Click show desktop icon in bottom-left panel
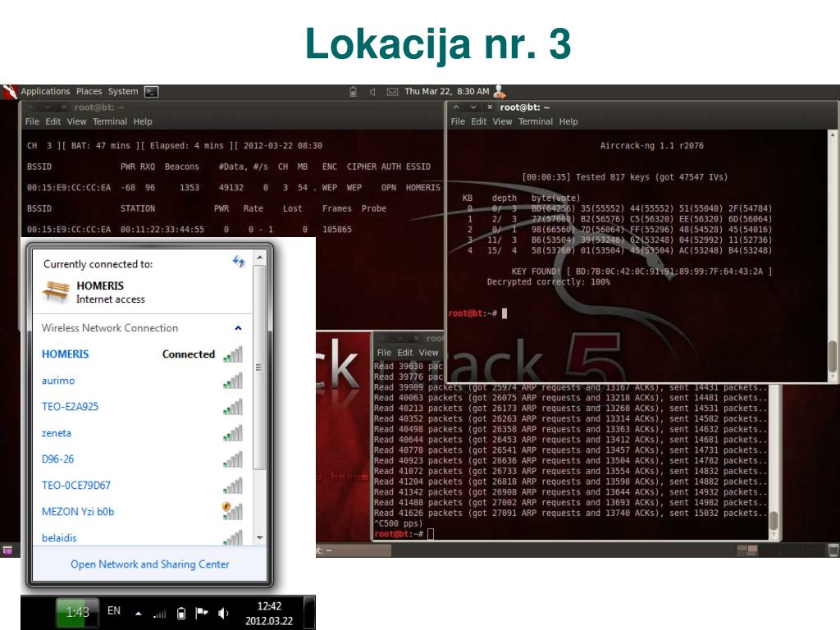The width and height of the screenshot is (840, 630). [7, 550]
